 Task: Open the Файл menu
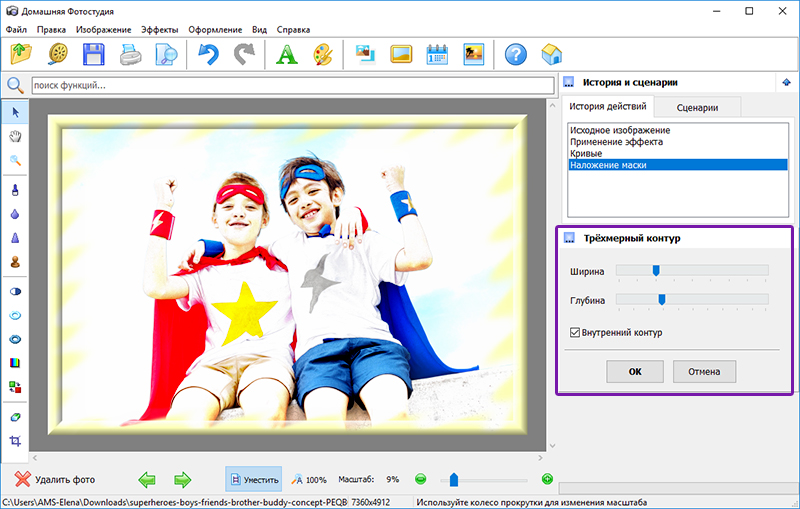(16, 30)
